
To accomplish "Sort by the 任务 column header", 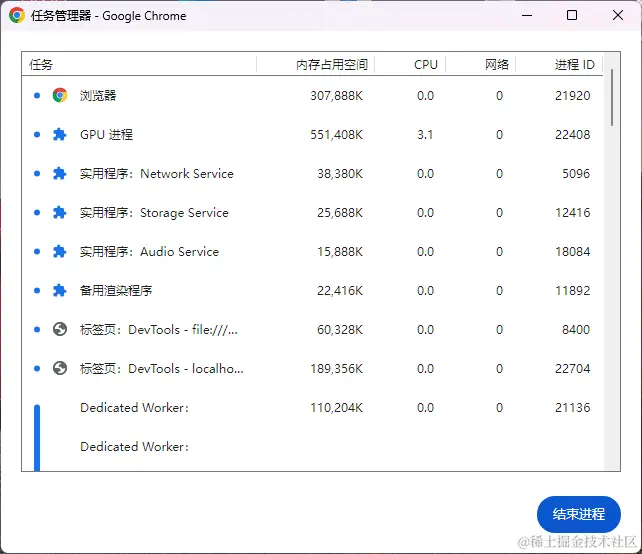I will click(x=139, y=64).
